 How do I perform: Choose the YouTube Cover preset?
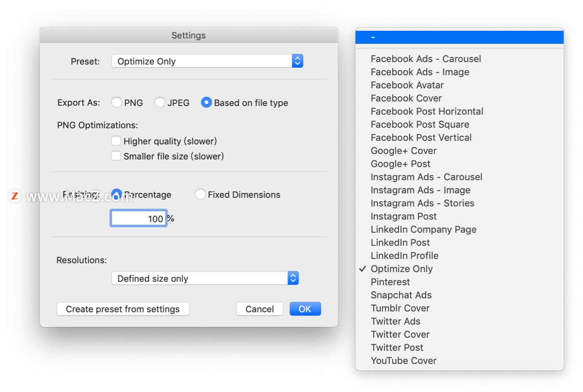tap(459, 361)
